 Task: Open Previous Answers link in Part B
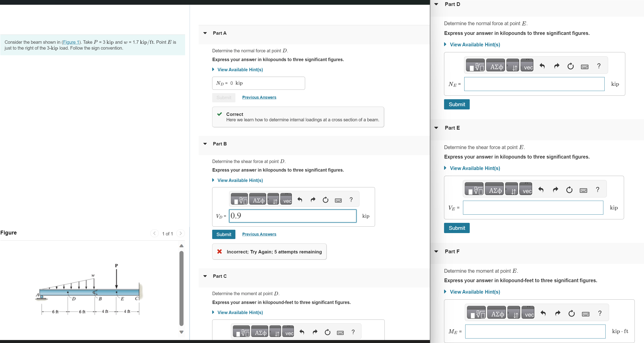[x=259, y=234]
